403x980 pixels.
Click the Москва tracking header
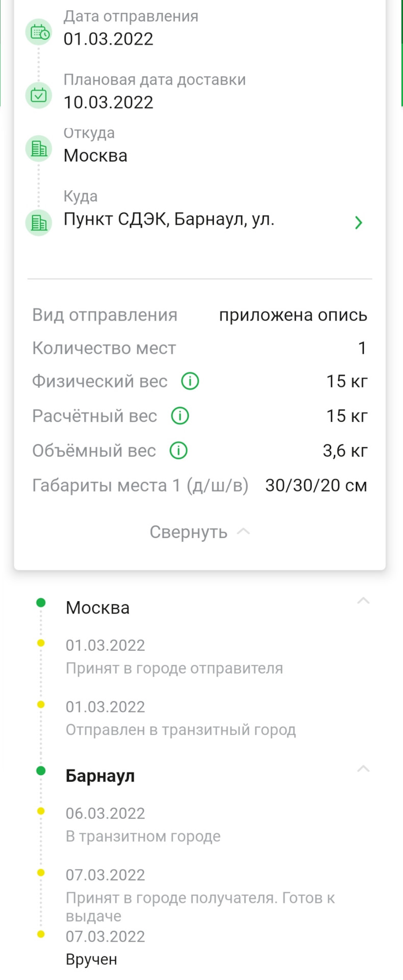pos(97,608)
